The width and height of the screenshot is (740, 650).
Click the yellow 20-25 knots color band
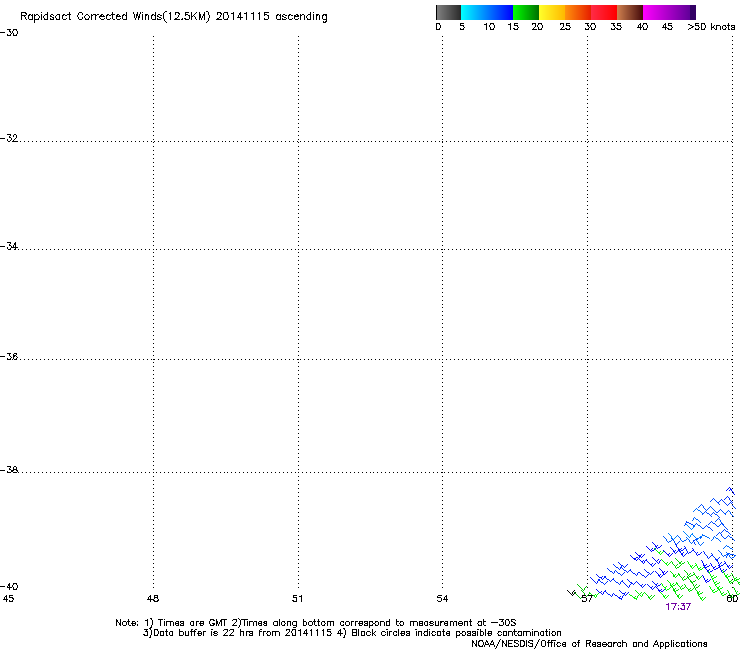[x=552, y=12]
